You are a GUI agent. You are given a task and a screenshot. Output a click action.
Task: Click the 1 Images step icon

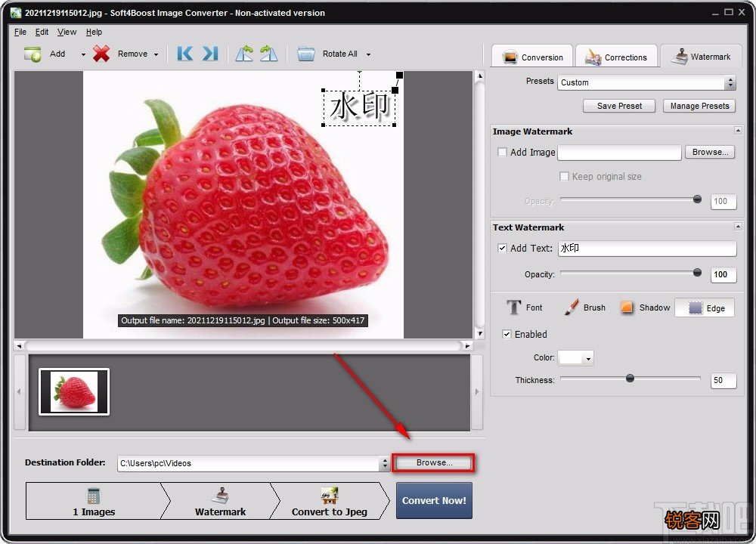tap(93, 496)
